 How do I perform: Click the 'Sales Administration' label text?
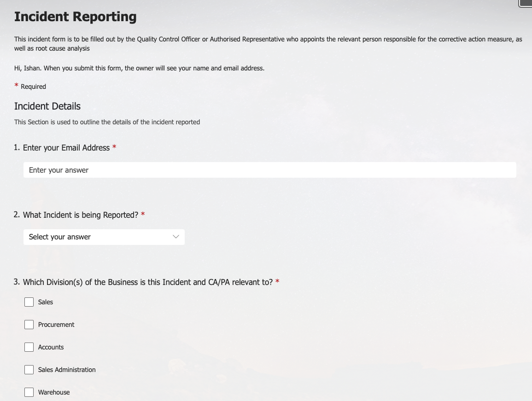67,370
